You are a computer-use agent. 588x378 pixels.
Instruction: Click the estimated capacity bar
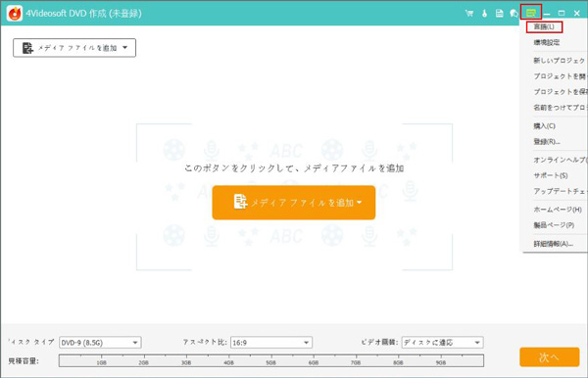click(271, 360)
